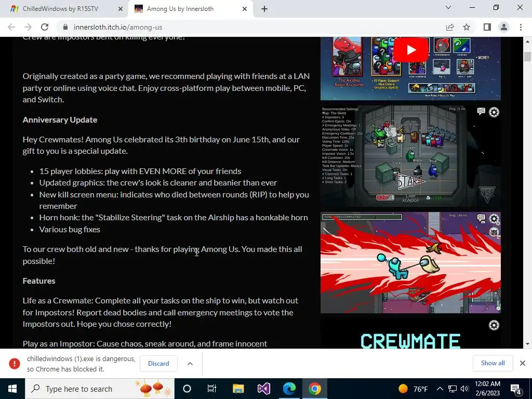Reload the Among Us page
The image size is (532, 399).
pos(45,27)
